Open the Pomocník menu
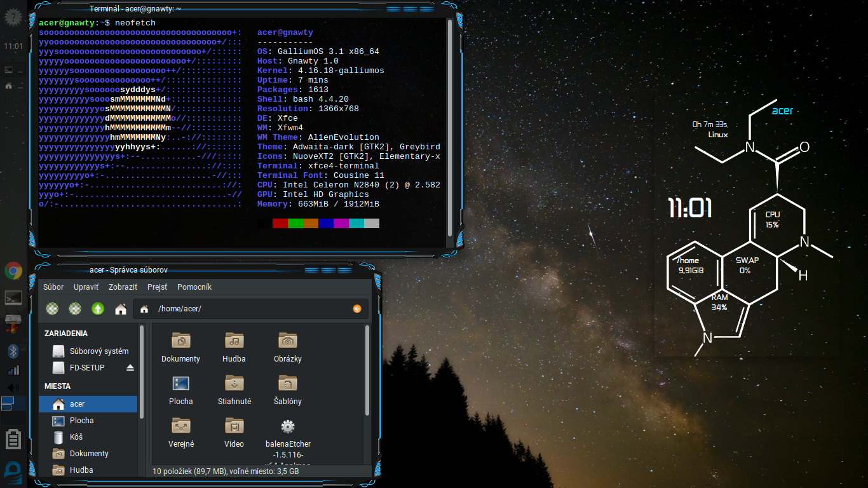Viewport: 868px width, 488px height. pyautogui.click(x=194, y=287)
